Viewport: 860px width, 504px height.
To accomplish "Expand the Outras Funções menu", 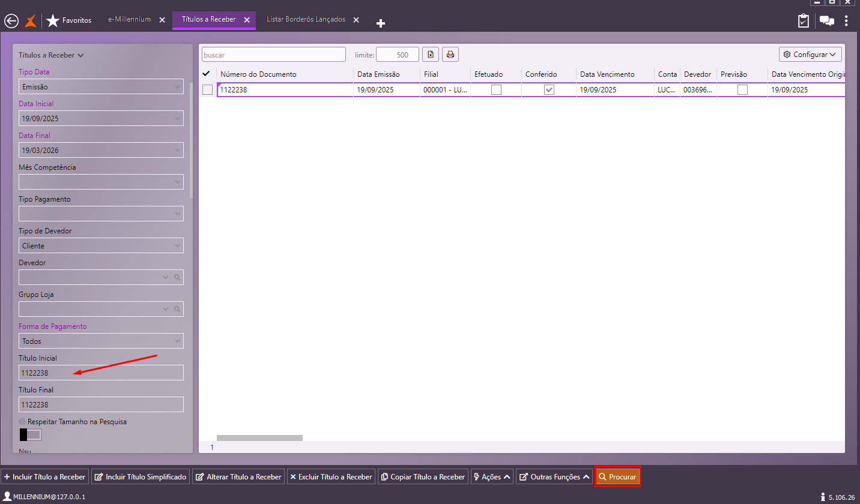I will click(554, 477).
